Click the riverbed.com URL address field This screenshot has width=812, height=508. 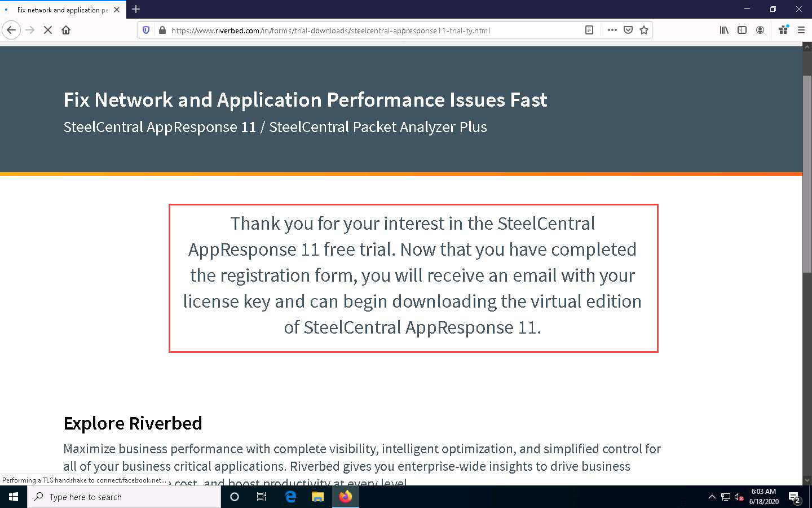pos(372,30)
